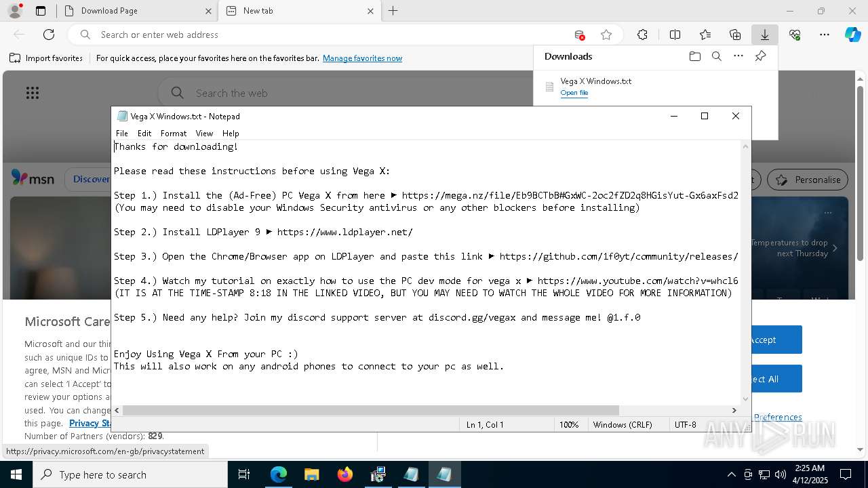Switch to the New tab tab
The height and width of the screenshot is (488, 868).
(x=298, y=11)
